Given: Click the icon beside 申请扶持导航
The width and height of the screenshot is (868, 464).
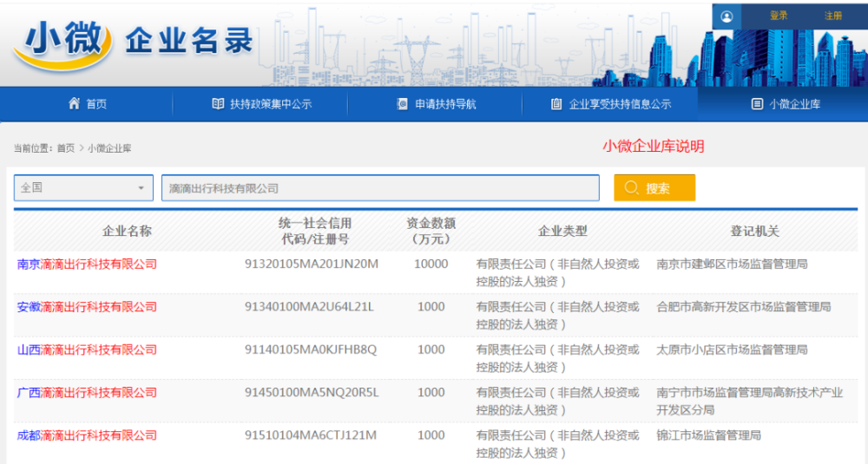Looking at the screenshot, I should point(403,104).
